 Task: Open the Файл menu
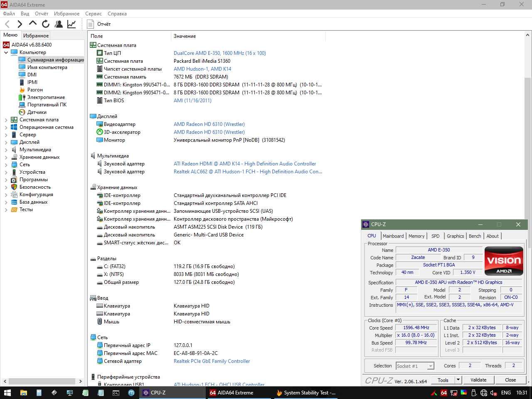pyautogui.click(x=9, y=14)
